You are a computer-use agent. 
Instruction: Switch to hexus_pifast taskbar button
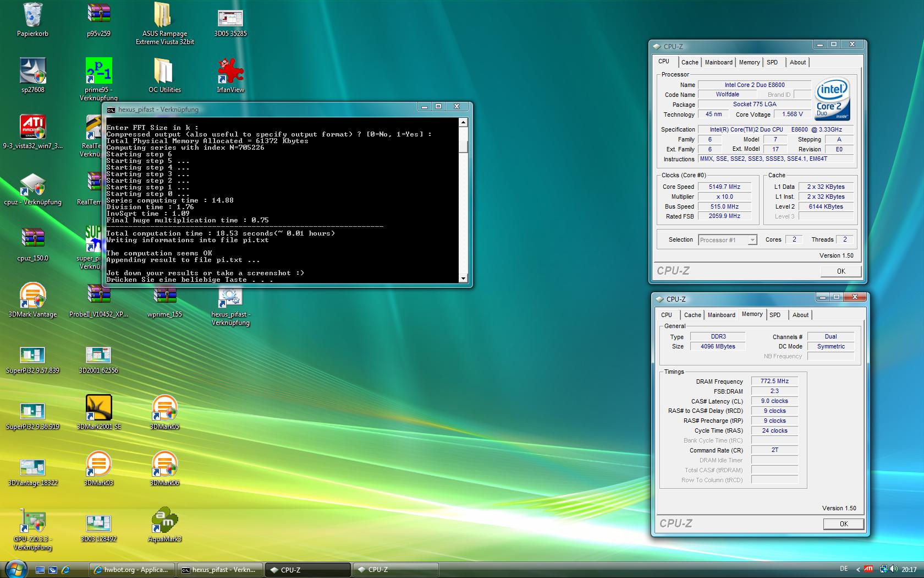pyautogui.click(x=219, y=570)
